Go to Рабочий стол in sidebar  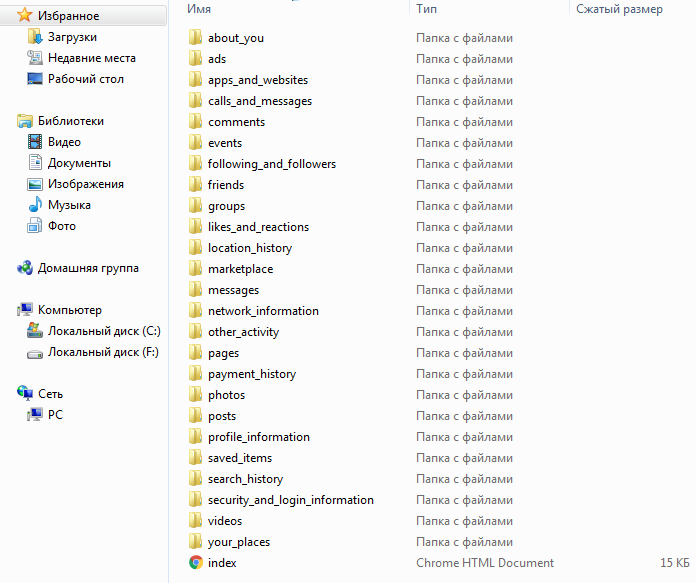86,79
